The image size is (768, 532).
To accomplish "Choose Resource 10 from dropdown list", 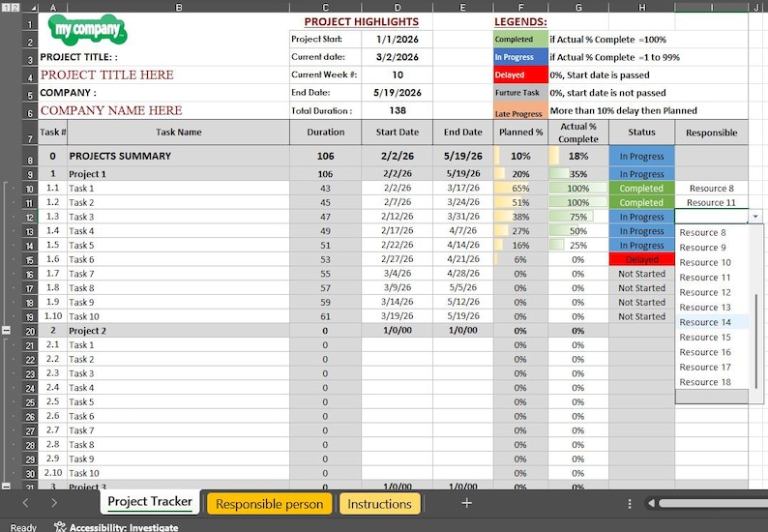I will [x=711, y=262].
